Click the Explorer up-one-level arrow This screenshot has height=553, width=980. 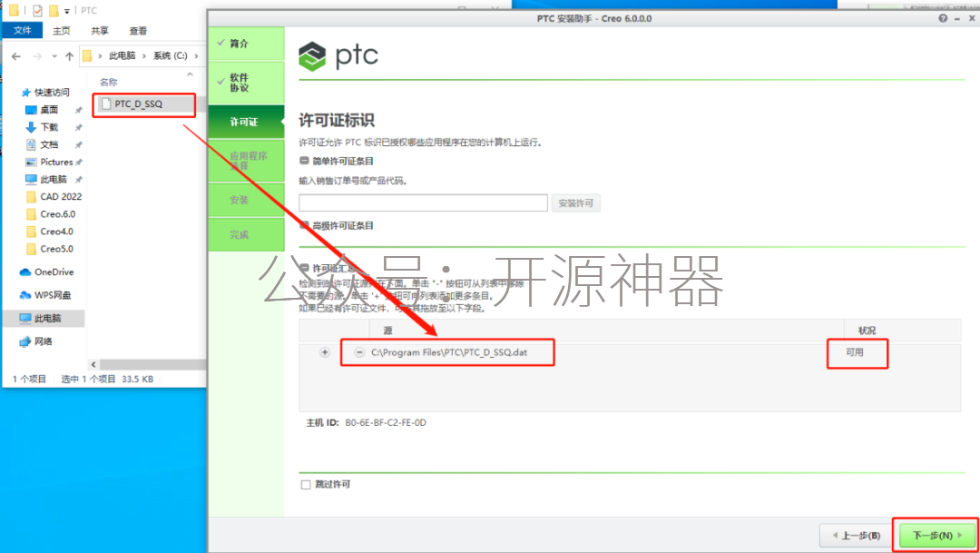[69, 56]
